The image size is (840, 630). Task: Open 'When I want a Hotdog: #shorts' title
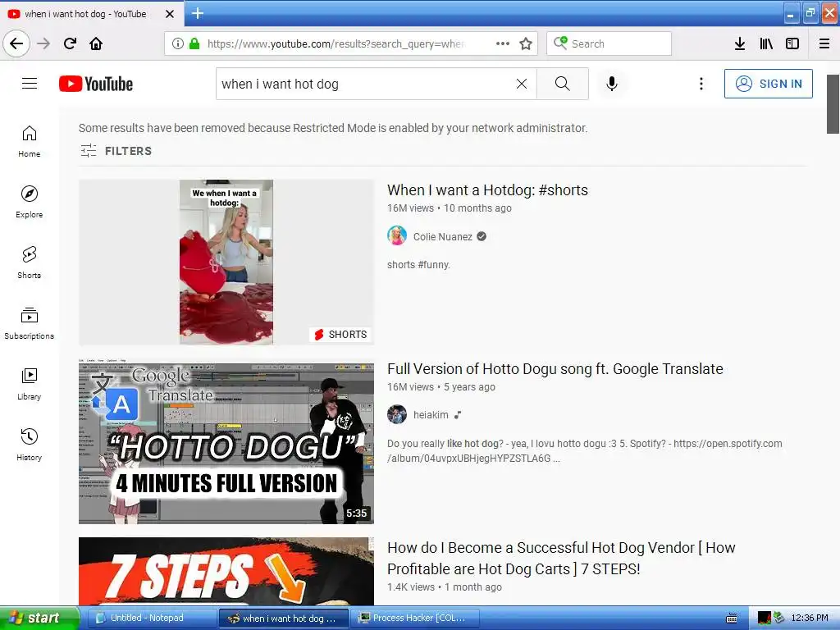(x=487, y=190)
